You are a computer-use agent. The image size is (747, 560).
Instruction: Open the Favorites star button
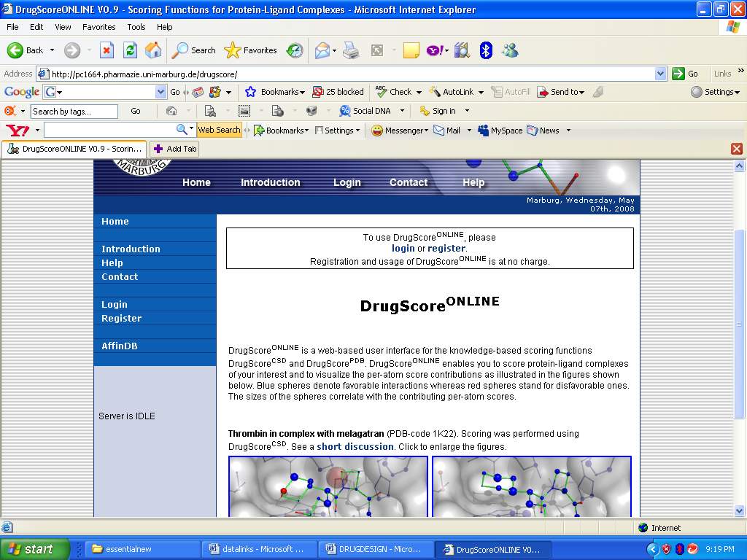coord(251,50)
